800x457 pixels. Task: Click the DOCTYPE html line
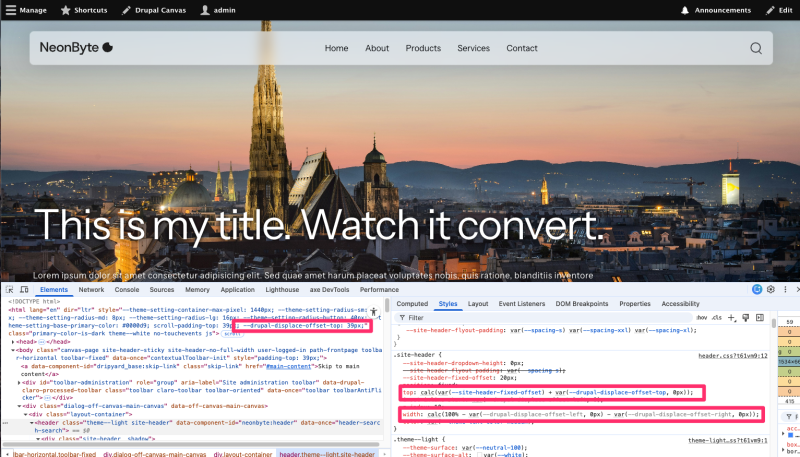34,302
